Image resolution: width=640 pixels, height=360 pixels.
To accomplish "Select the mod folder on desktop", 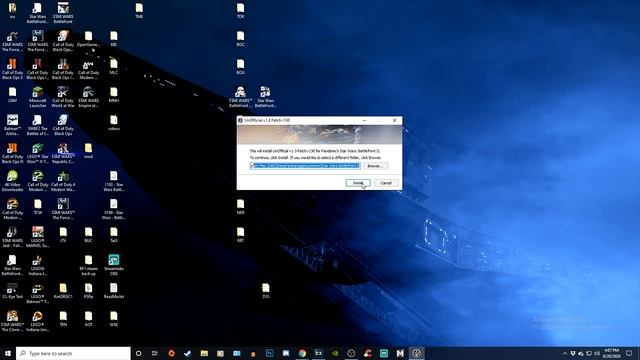I will click(x=88, y=151).
